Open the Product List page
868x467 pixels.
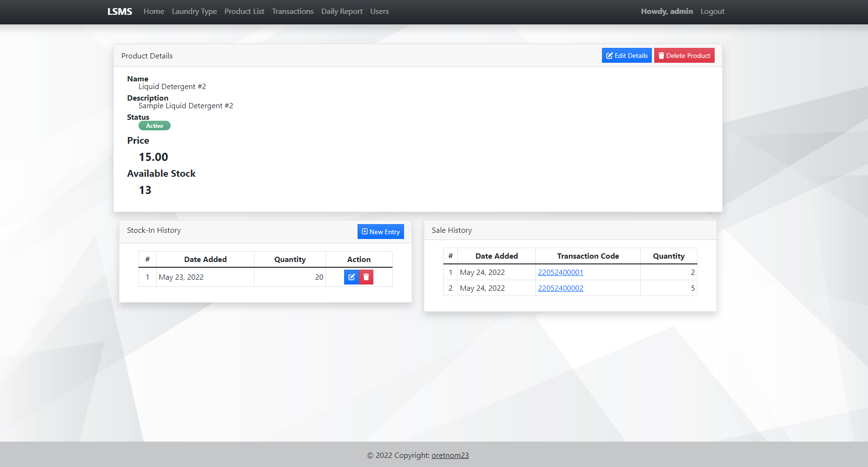(x=244, y=11)
